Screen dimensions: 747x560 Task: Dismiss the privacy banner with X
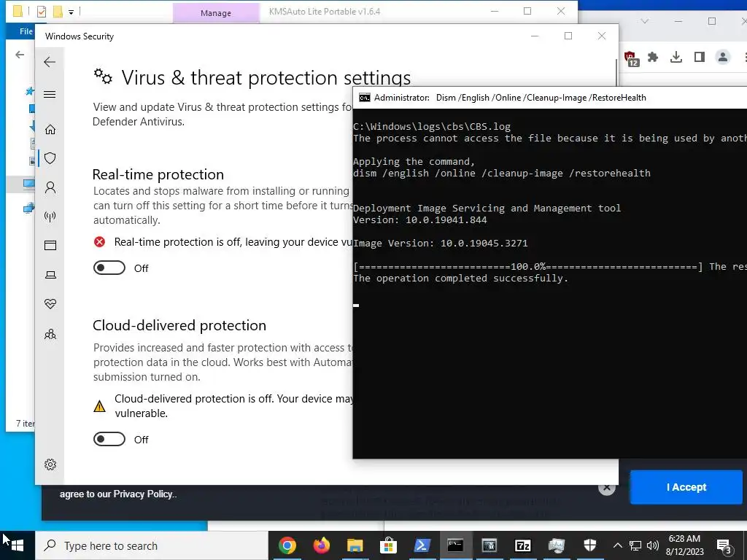pos(607,486)
